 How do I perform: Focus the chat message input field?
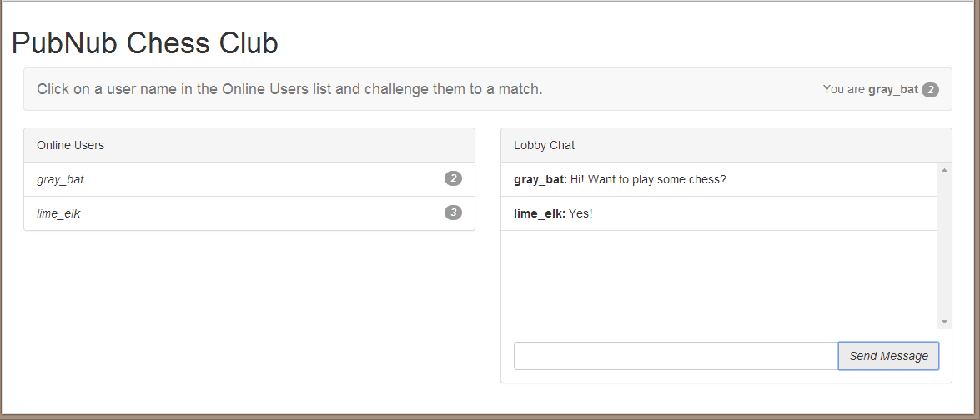[676, 356]
